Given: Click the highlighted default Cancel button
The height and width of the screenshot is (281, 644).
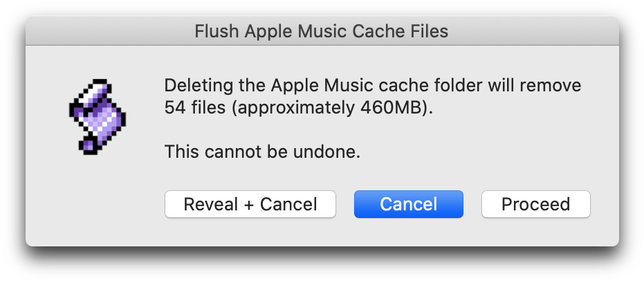Looking at the screenshot, I should tap(409, 204).
